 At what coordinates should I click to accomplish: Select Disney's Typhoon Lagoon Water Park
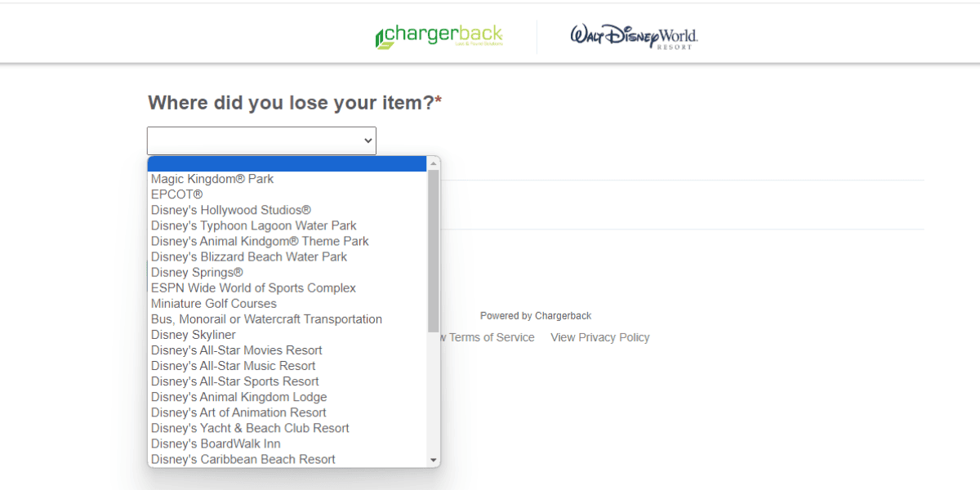[x=287, y=225]
